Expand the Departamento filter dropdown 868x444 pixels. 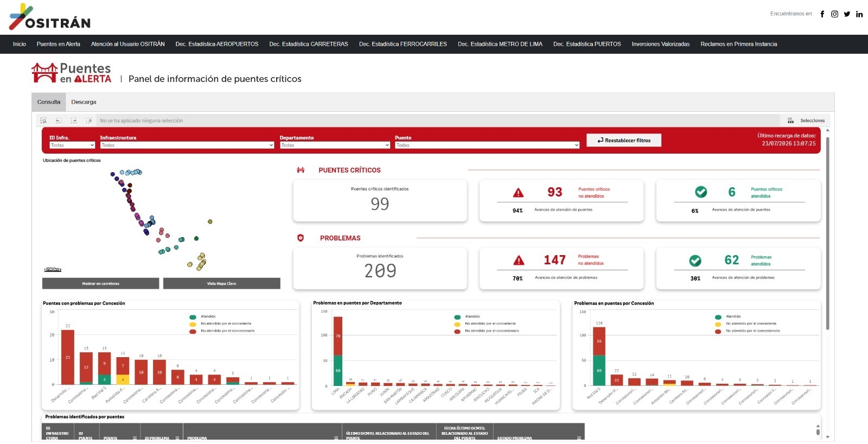335,145
